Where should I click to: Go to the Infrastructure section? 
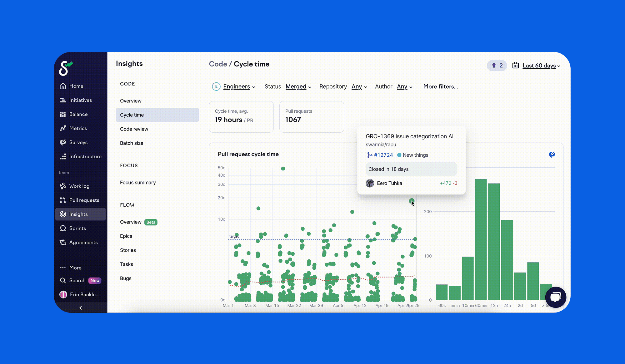pyautogui.click(x=85, y=156)
